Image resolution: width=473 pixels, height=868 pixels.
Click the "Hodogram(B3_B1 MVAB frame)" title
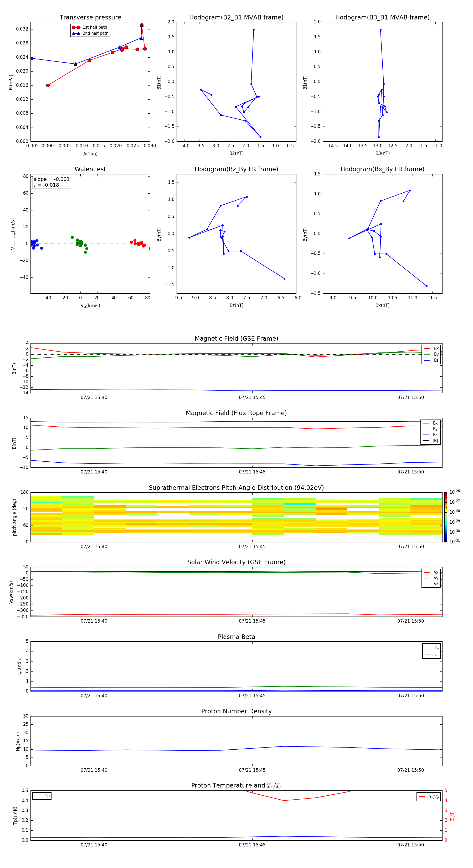382,18
